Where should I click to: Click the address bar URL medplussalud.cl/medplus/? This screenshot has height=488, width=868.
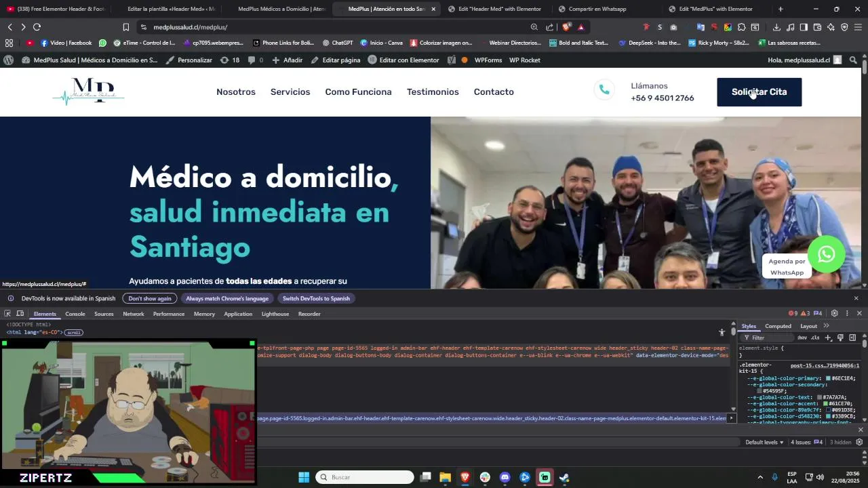click(191, 27)
